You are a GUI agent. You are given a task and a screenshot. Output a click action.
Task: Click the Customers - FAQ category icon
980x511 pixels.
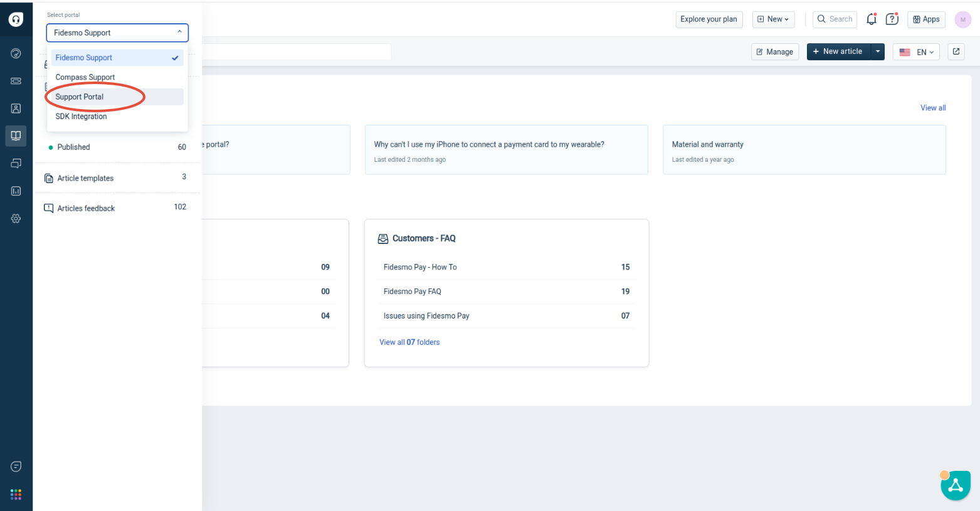(x=383, y=239)
